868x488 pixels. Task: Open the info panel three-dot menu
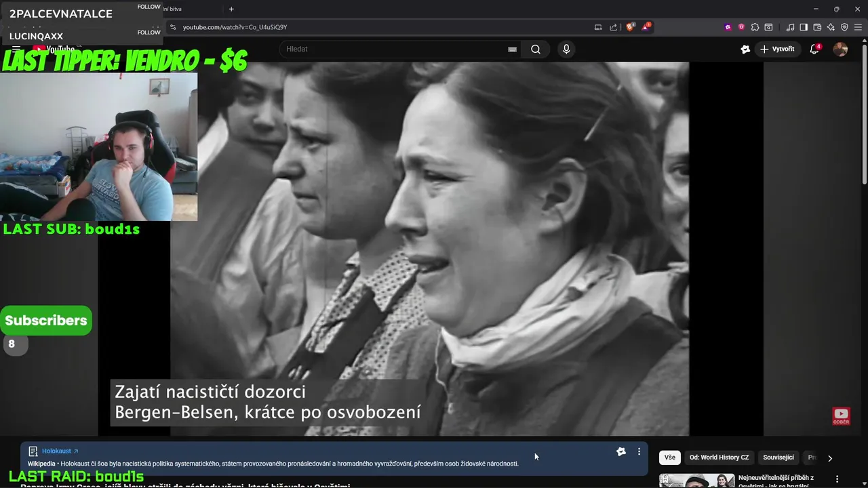(639, 451)
